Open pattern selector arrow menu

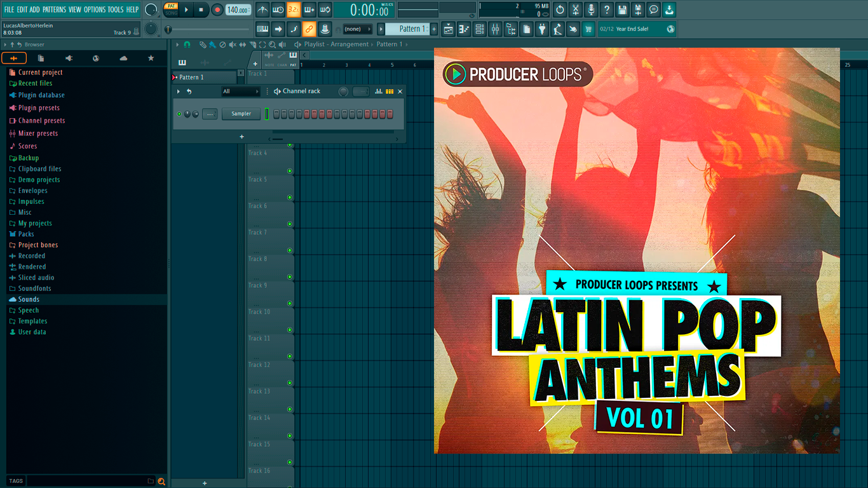(x=381, y=29)
